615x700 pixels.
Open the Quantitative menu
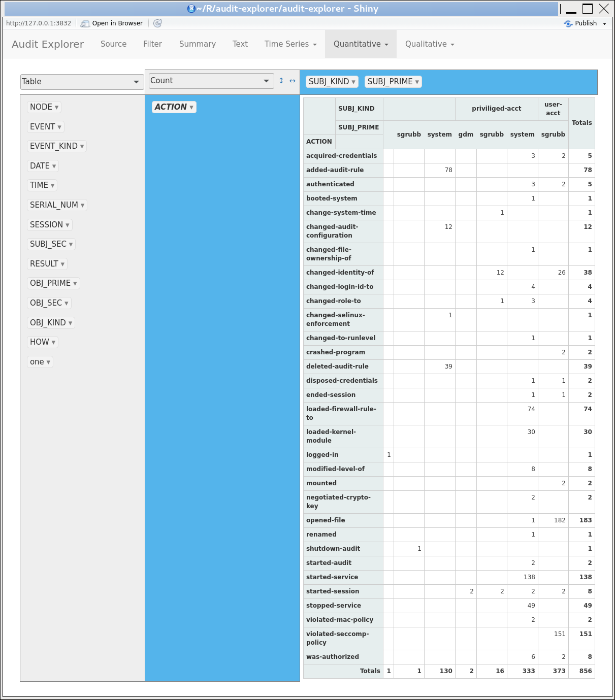point(361,44)
